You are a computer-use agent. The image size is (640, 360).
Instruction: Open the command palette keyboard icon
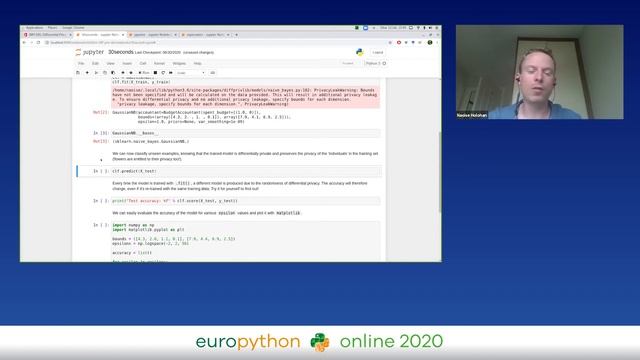(213, 73)
